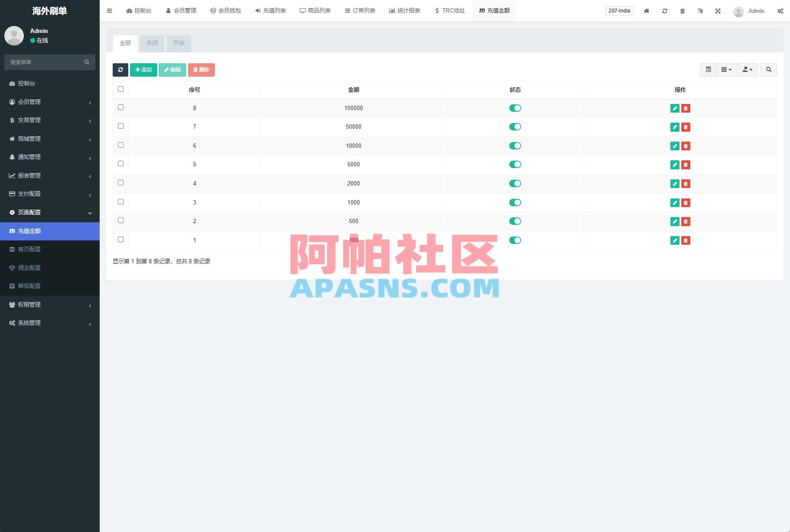Click the refresh icon above the table
This screenshot has width=790, height=532.
tap(120, 70)
